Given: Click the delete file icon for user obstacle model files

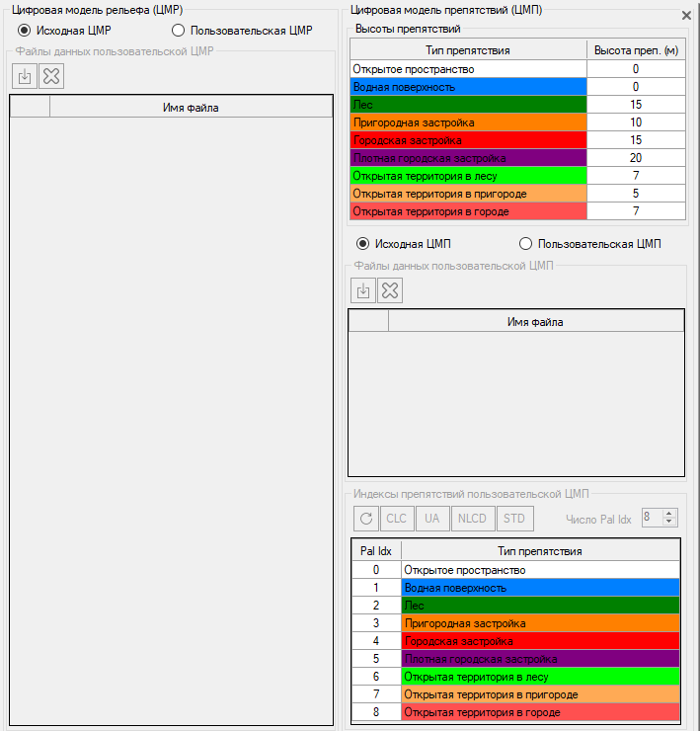Looking at the screenshot, I should [390, 290].
